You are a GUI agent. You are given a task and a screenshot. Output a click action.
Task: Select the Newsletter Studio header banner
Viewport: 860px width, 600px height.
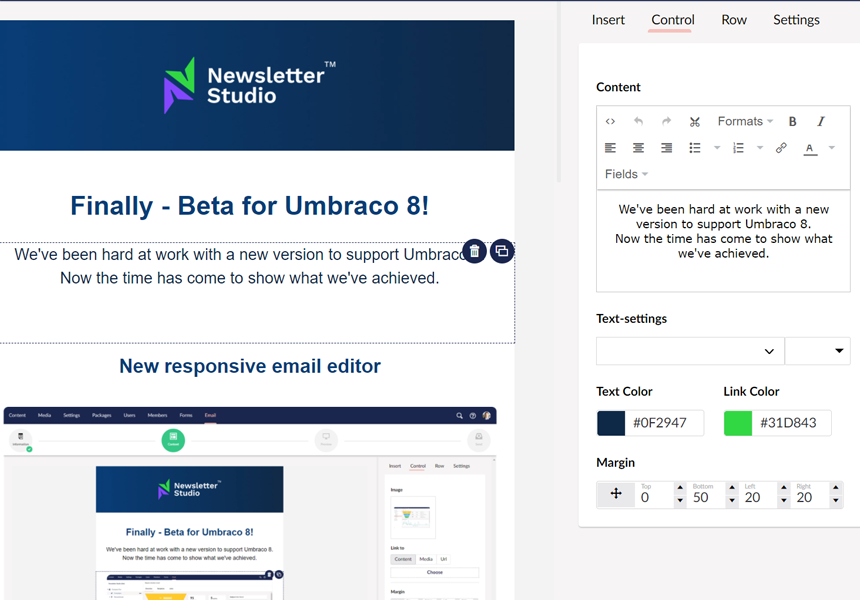click(257, 86)
